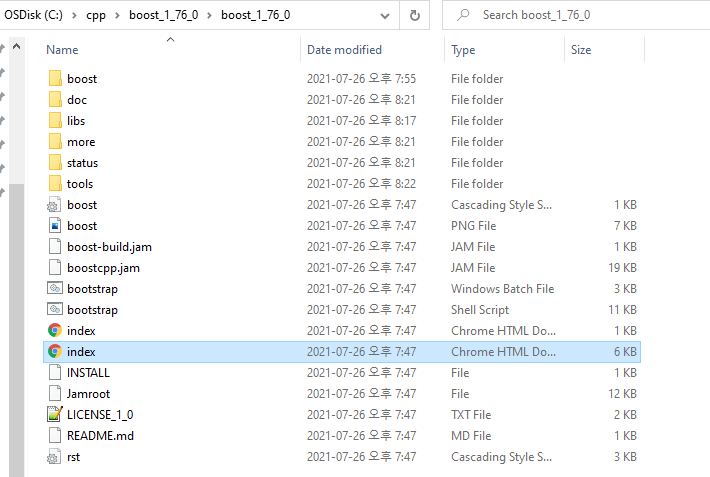Expand chevron after OSDisk (C:) in path
Screen dimensions: 710x477
[x=74, y=15]
